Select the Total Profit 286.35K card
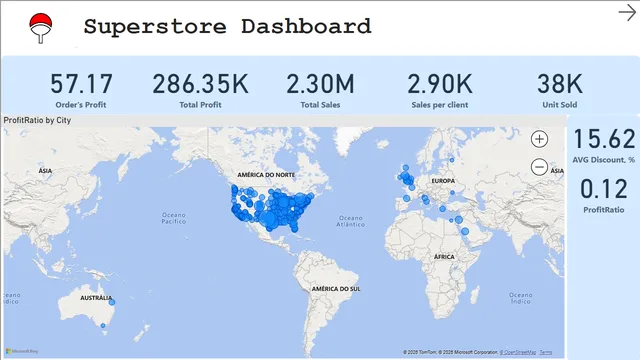 click(200, 91)
